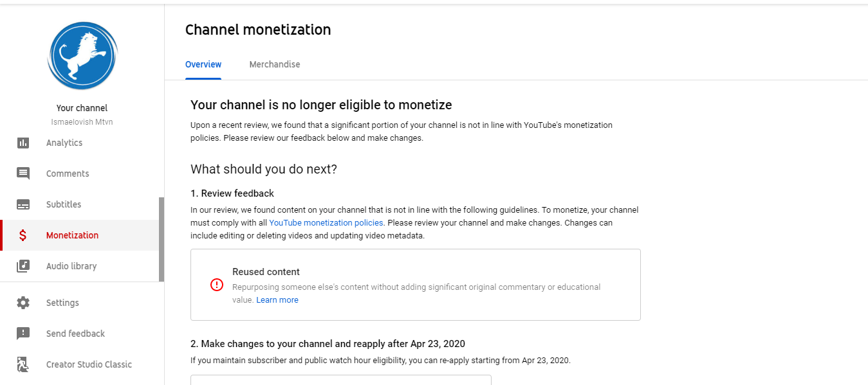Click the Your channel name label
The height and width of the screenshot is (385, 868).
coord(82,108)
